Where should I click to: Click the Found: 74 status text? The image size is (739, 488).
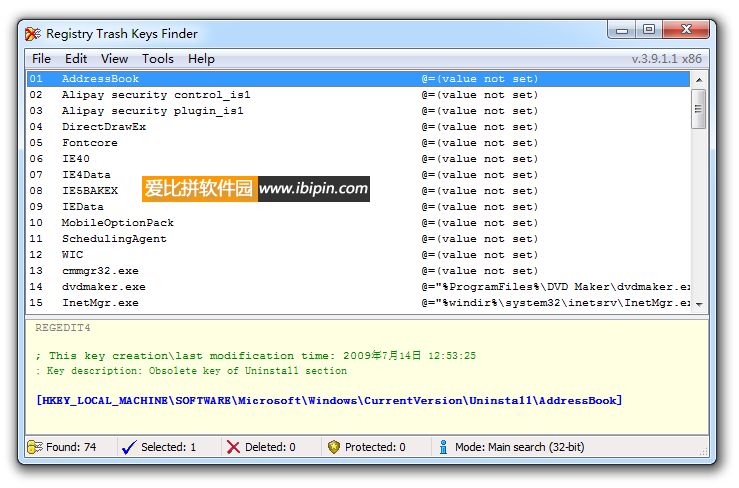(x=71, y=447)
